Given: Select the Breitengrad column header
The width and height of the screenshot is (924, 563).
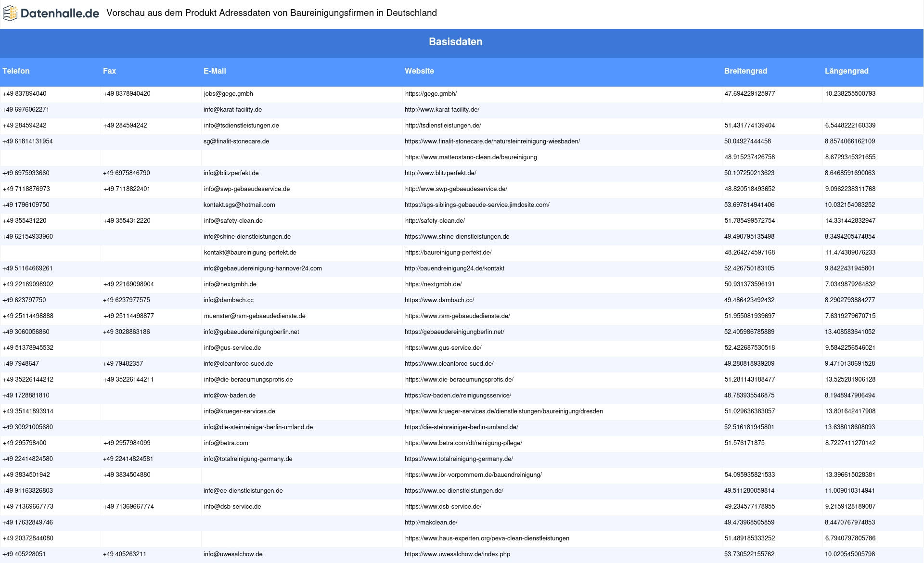Looking at the screenshot, I should 745,71.
